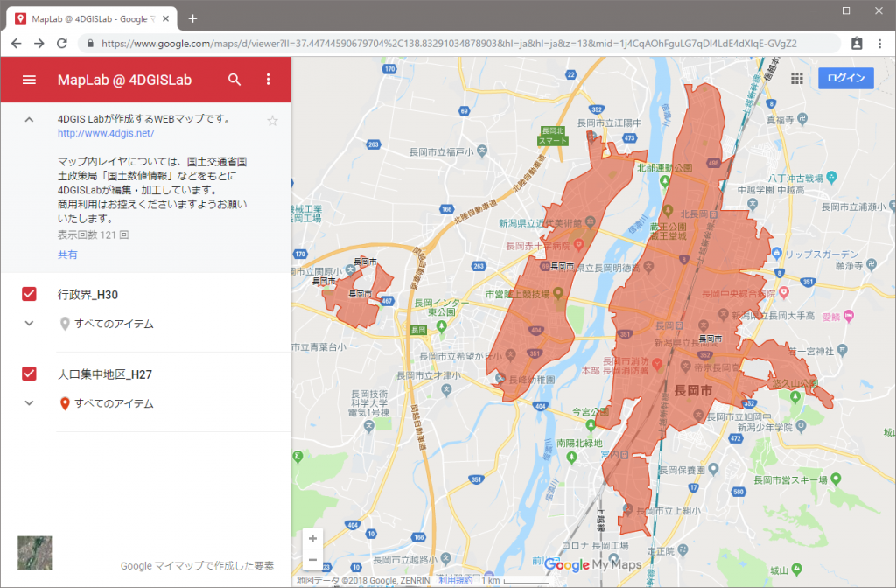Open the http://www.4dgis.net/ link
The image size is (896, 588).
click(x=106, y=133)
